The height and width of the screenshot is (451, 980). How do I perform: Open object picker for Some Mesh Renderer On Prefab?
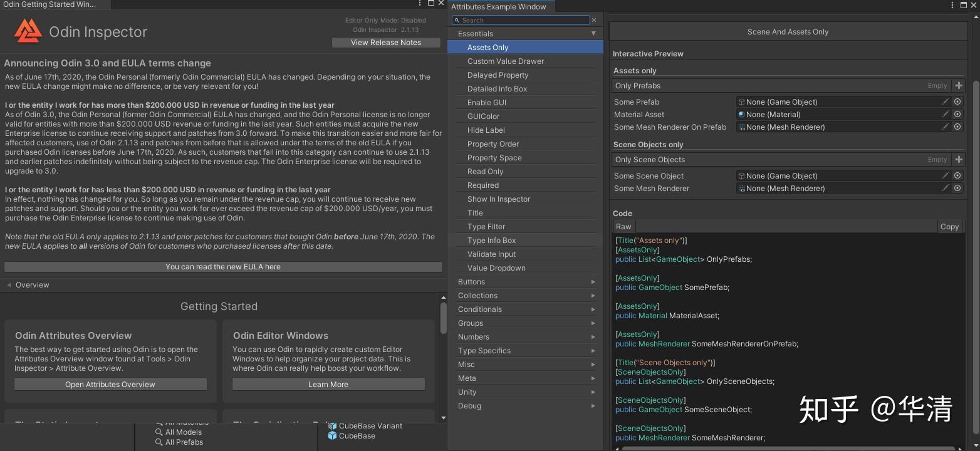pos(957,127)
